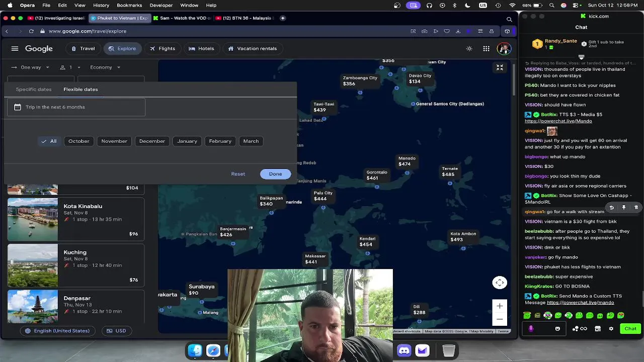Zoom in on the map

pos(500,306)
